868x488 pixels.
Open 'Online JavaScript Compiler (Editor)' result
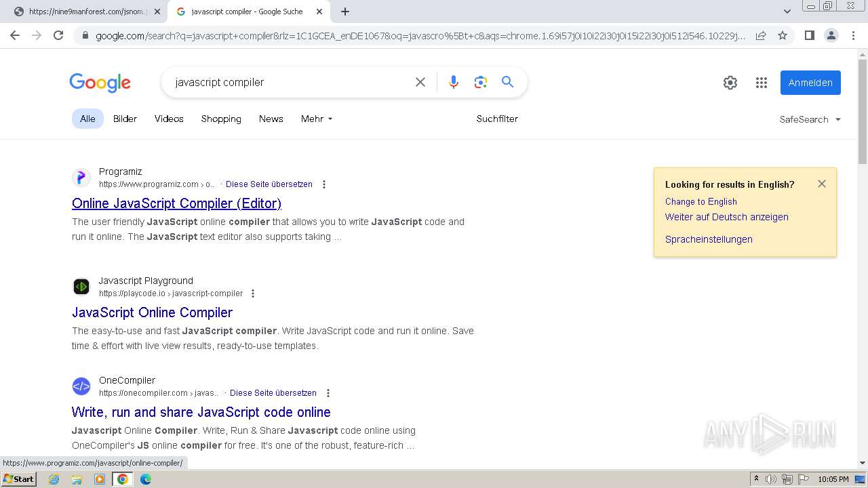(176, 203)
